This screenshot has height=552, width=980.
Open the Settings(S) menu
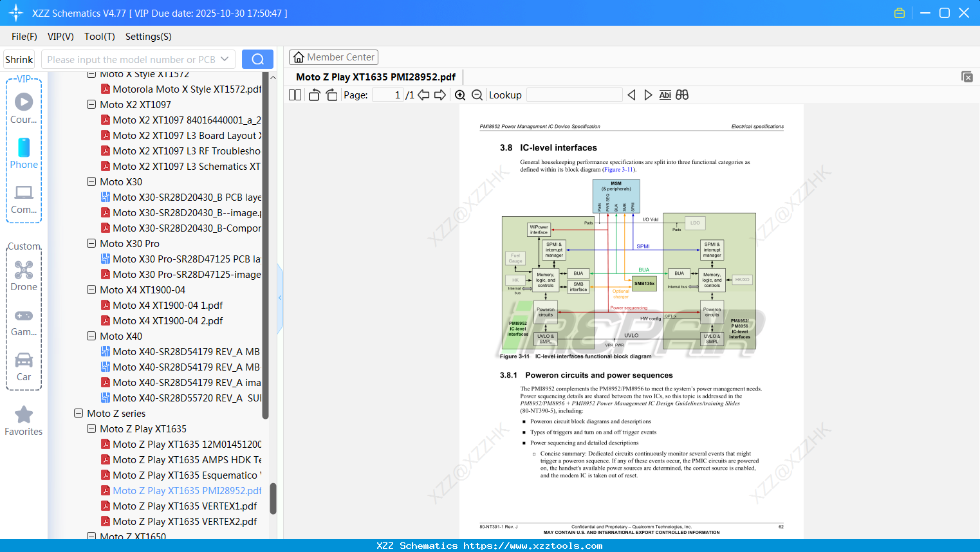tap(149, 37)
